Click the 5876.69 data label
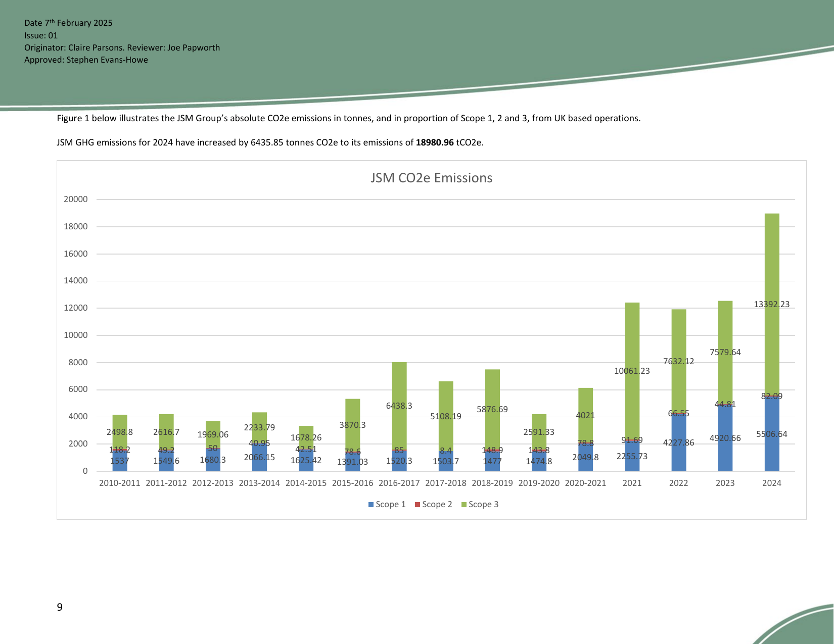This screenshot has width=834, height=644. [492, 409]
